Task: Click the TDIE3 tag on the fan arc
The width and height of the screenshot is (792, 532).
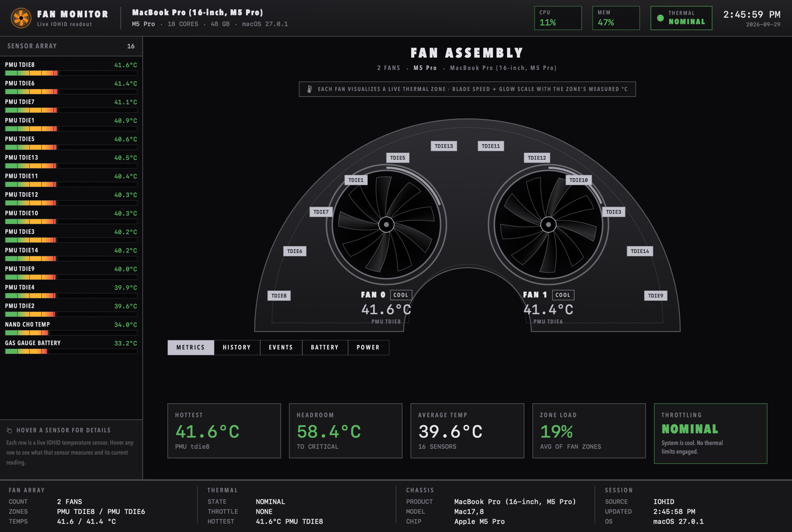Action: tap(613, 212)
